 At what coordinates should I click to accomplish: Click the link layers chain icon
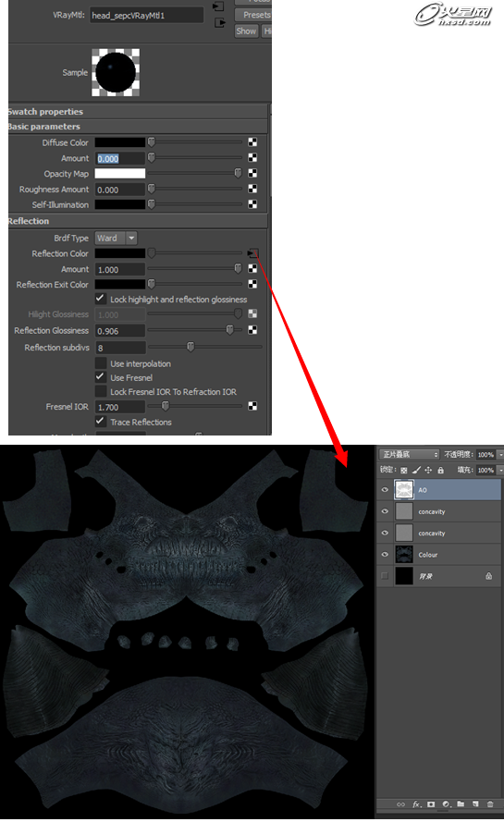(x=401, y=804)
